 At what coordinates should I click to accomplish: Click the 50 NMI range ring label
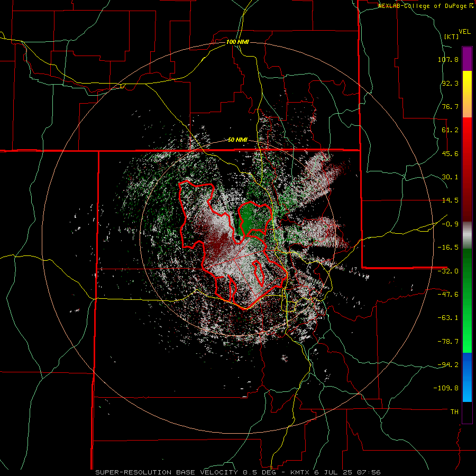[x=237, y=140]
